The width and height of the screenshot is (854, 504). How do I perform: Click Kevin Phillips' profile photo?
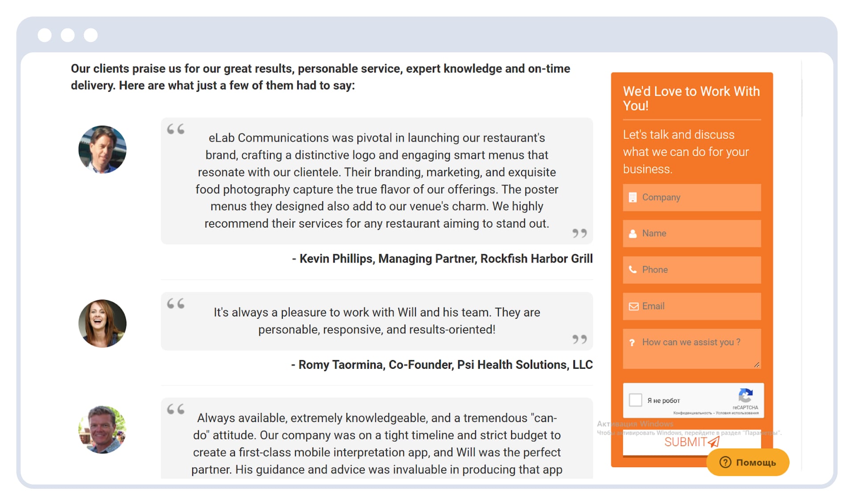[x=102, y=149]
